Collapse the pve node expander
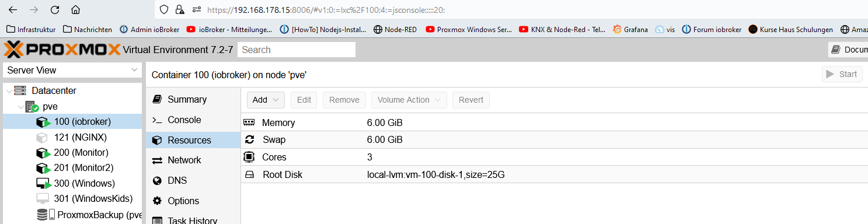 (20, 107)
